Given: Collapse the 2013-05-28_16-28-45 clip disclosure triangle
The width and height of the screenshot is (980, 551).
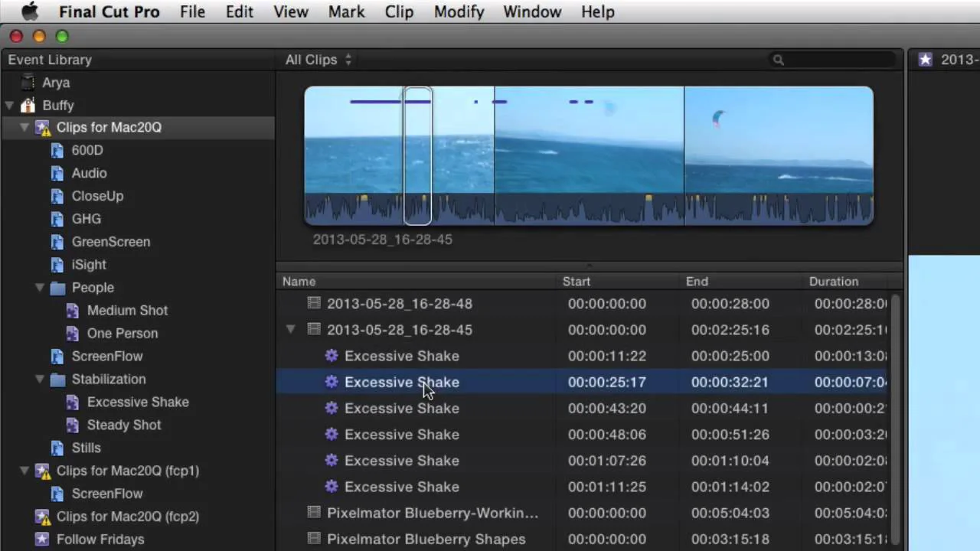Looking at the screenshot, I should (291, 330).
